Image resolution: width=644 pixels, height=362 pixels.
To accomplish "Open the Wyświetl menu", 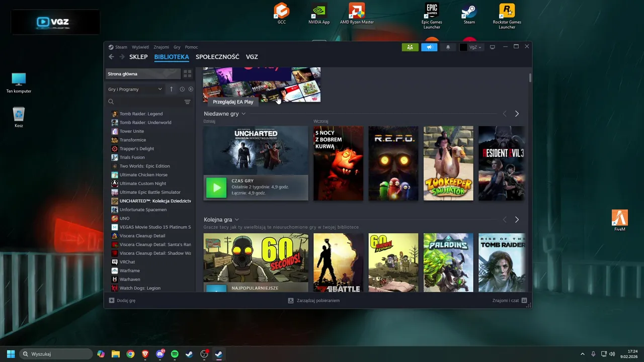I will pyautogui.click(x=140, y=47).
